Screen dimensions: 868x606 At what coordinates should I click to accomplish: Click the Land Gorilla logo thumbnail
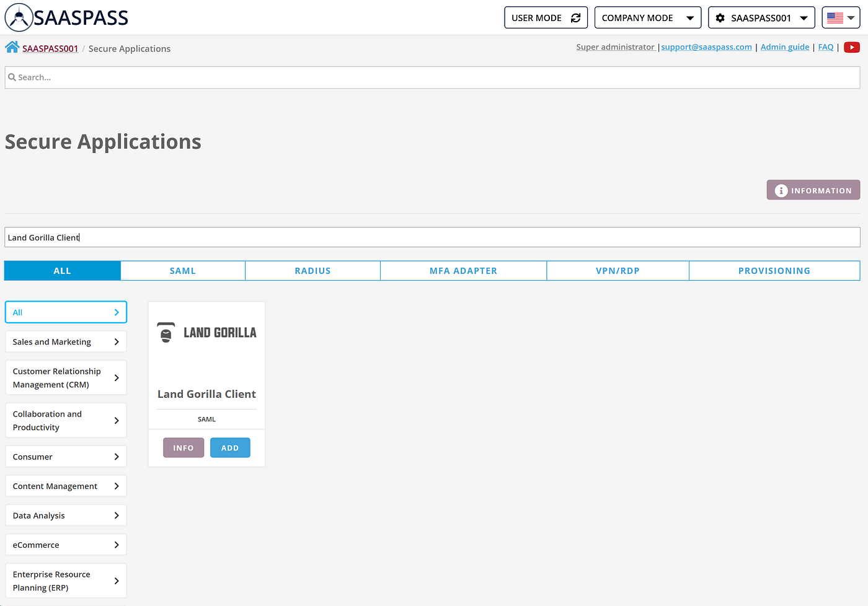pos(206,333)
